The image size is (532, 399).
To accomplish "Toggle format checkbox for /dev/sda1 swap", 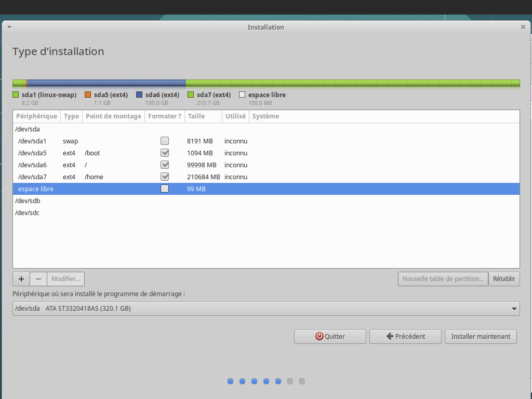I will (x=165, y=141).
